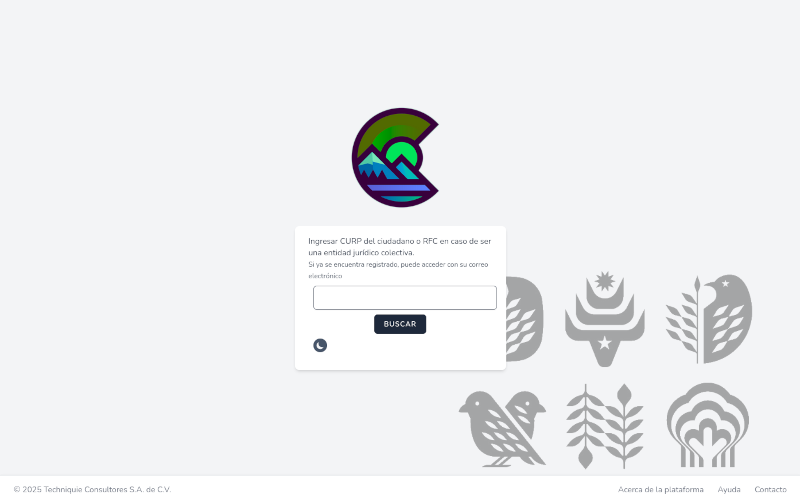
Task: Click the leafy plant branches emblem
Action: tap(605, 426)
